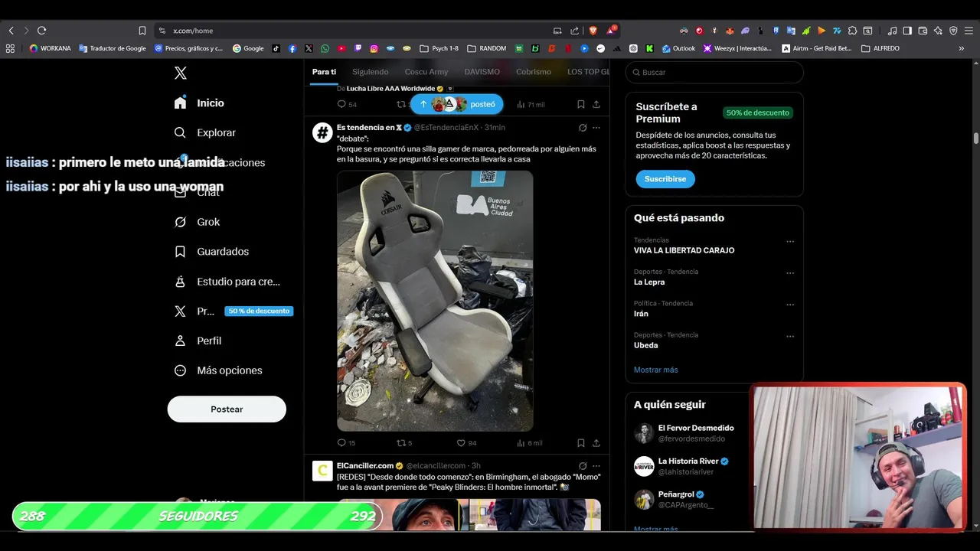
Task: Click the Buscar search field
Action: click(714, 72)
